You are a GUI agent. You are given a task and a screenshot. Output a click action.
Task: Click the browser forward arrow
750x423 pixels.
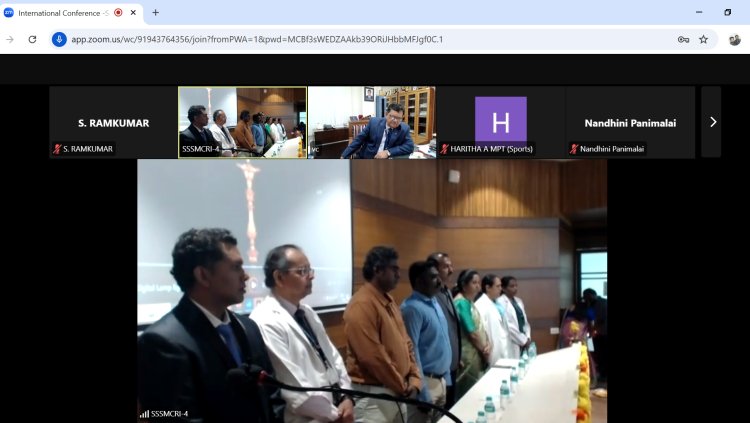pyautogui.click(x=10, y=39)
